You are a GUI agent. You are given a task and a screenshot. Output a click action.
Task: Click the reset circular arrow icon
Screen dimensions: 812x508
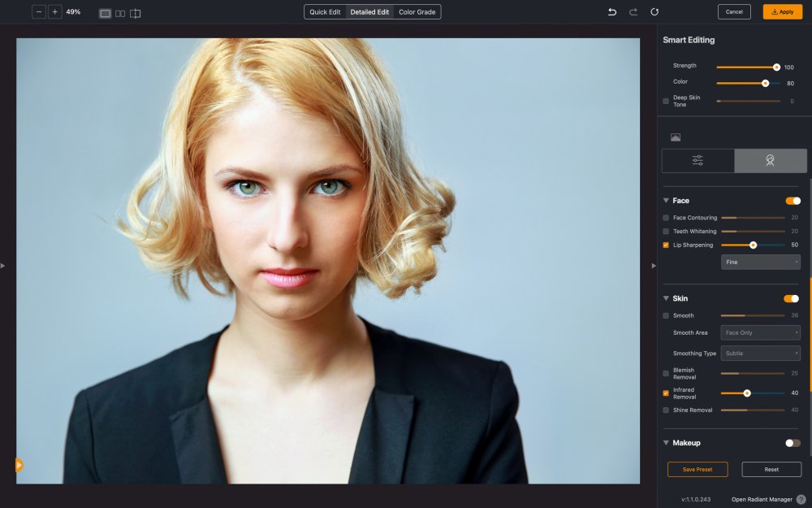click(x=654, y=11)
